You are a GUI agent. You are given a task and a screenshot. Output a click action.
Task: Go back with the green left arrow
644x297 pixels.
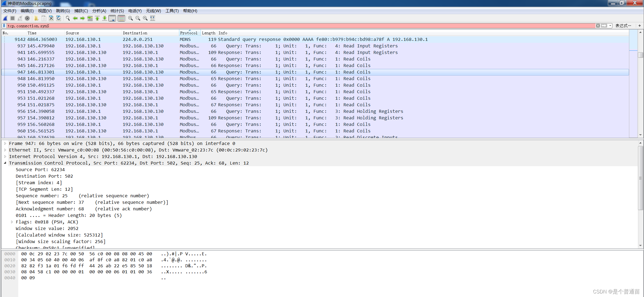click(75, 18)
